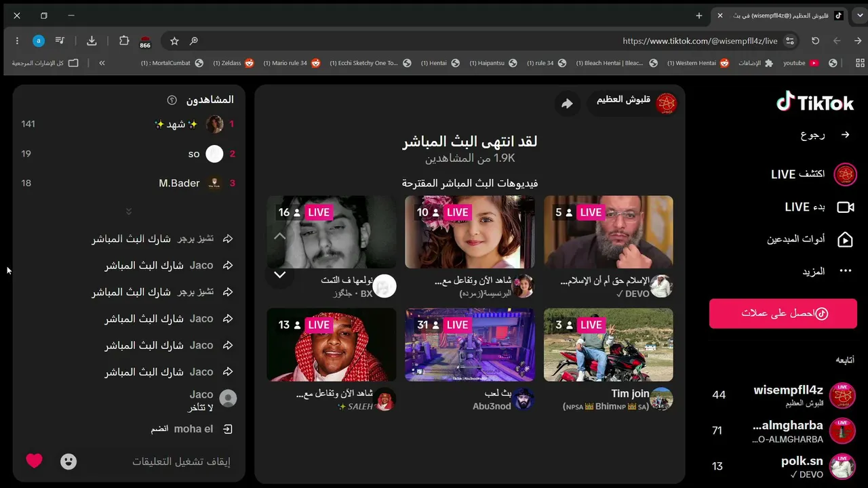Expand the viewers list chevron
This screenshot has height=488, width=868.
129,211
